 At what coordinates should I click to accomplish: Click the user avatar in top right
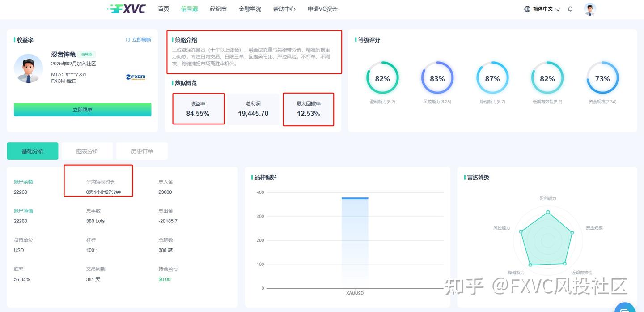(x=589, y=9)
